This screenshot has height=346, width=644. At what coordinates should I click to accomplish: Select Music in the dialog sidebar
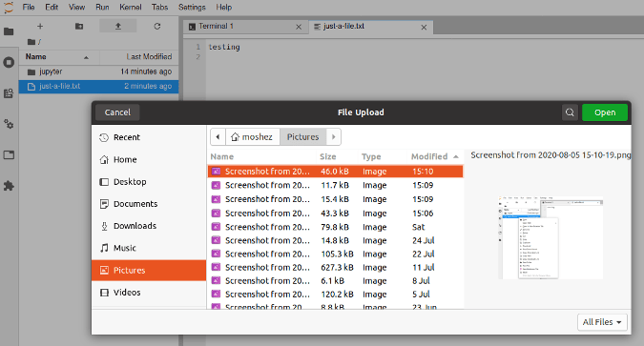pos(149,249)
